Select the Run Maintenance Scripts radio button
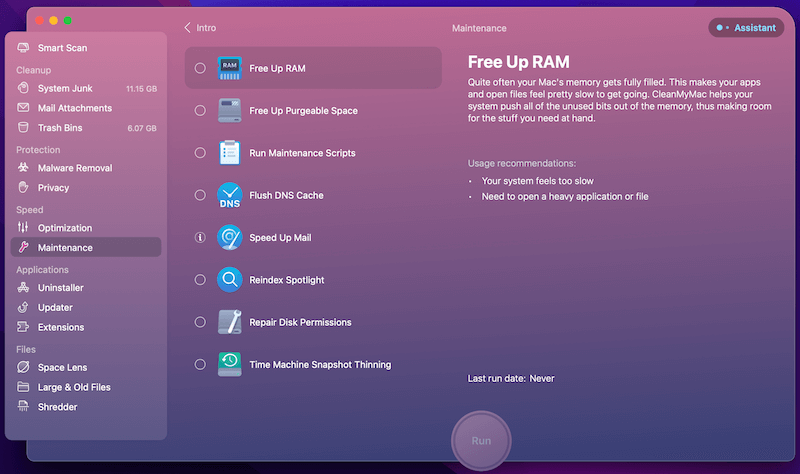This screenshot has width=800, height=474. (x=200, y=153)
